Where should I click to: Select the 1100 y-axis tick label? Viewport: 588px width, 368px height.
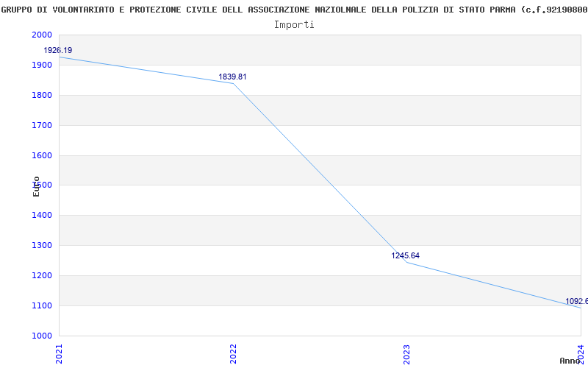click(x=41, y=305)
